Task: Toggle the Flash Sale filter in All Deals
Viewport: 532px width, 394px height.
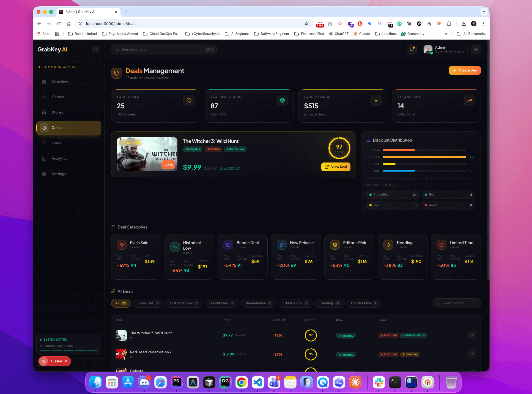Action: point(148,303)
